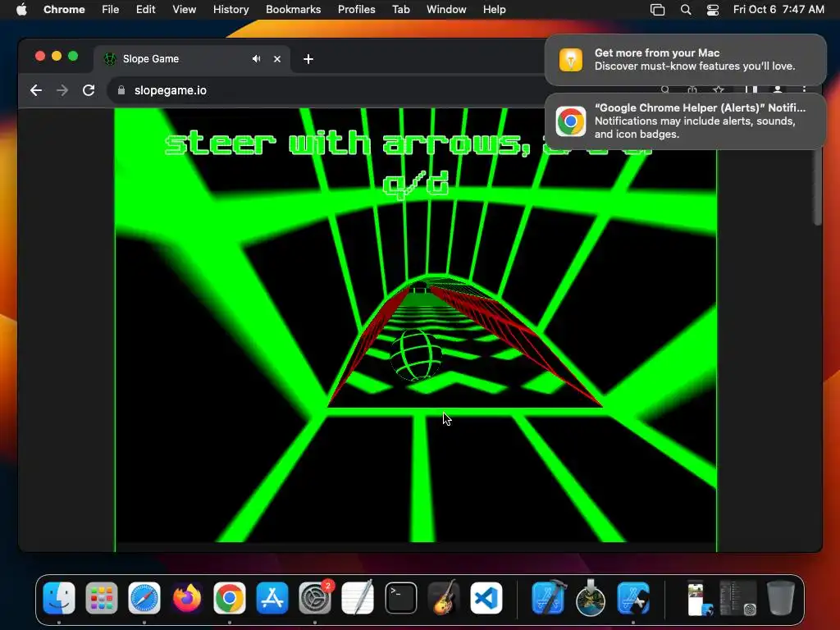Launch Safari from the dock
The height and width of the screenshot is (630, 840).
(x=144, y=598)
